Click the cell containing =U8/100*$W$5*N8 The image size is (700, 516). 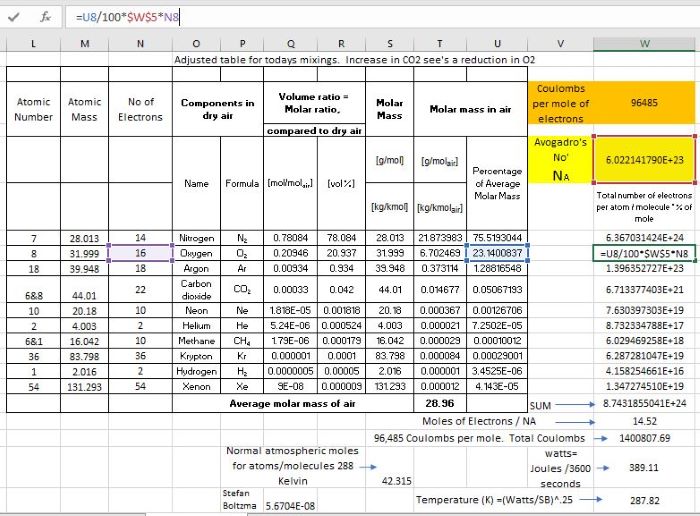coord(644,254)
